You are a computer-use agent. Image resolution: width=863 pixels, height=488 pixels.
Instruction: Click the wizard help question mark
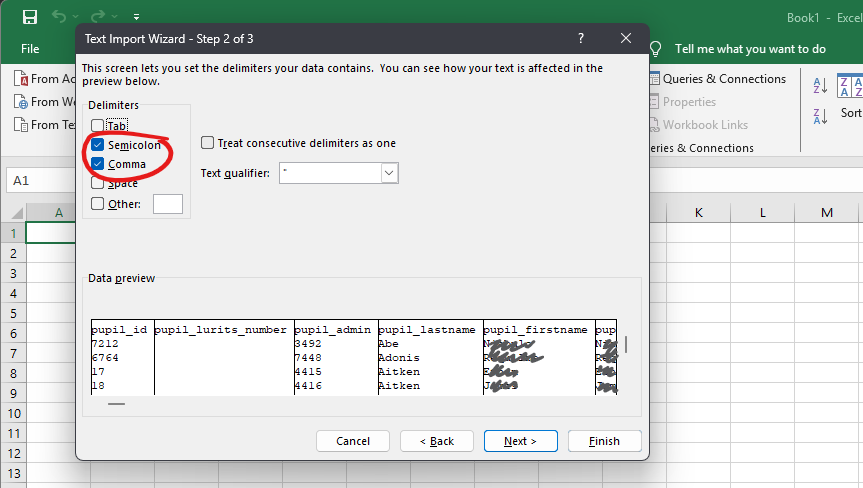pos(581,38)
